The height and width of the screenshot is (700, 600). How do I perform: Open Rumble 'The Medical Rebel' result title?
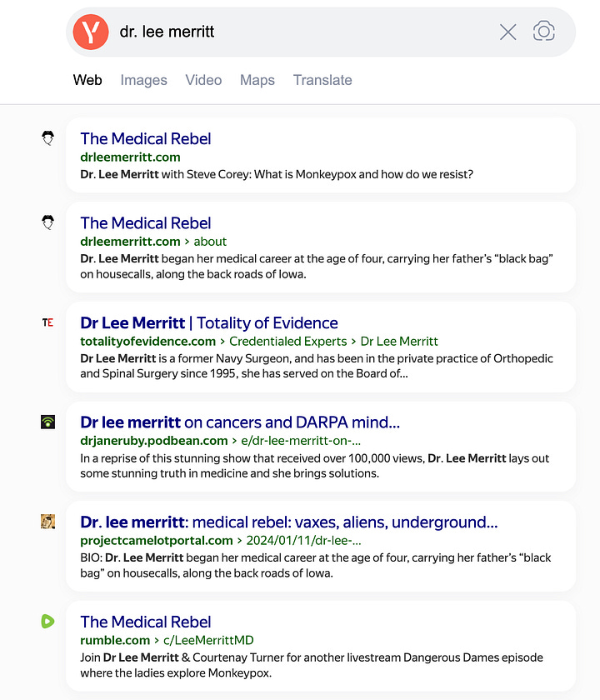146,622
